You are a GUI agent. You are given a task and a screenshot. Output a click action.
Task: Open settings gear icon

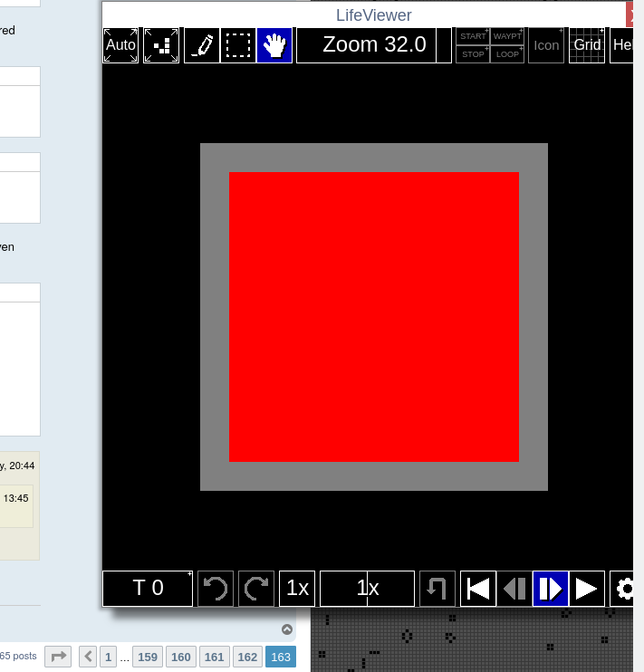click(621, 589)
